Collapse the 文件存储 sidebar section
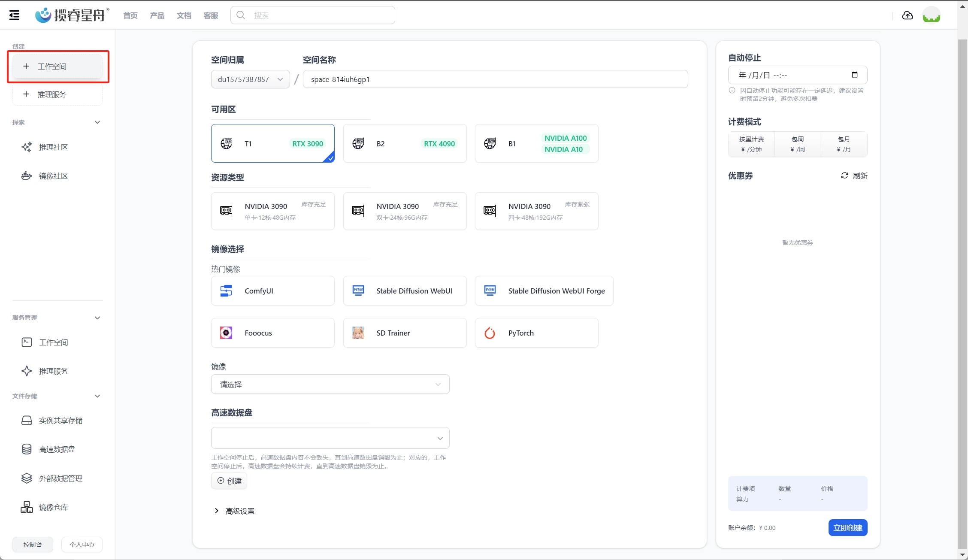 pyautogui.click(x=97, y=396)
